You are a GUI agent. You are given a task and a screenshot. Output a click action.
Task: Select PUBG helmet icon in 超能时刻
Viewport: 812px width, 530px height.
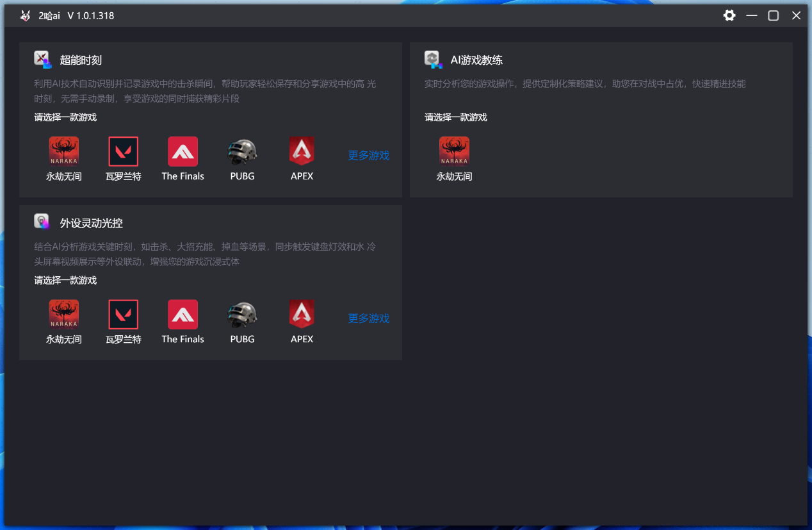pyautogui.click(x=242, y=152)
